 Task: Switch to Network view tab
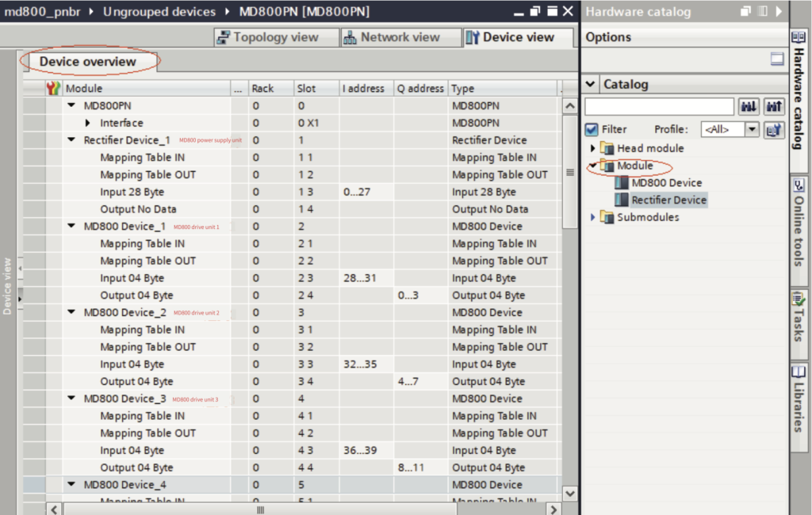pyautogui.click(x=392, y=37)
